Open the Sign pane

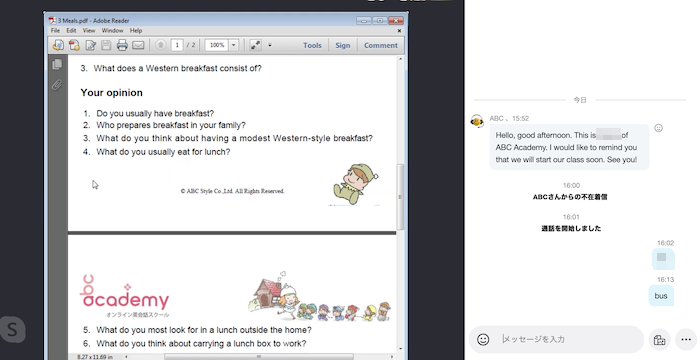(x=343, y=45)
